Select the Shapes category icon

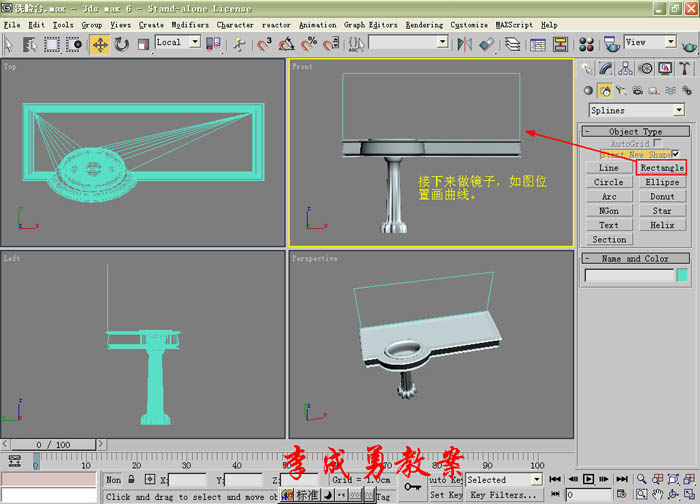tap(605, 91)
